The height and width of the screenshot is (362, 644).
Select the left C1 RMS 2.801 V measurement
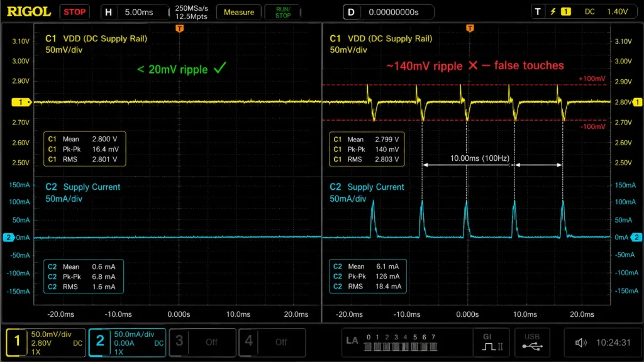click(x=84, y=159)
